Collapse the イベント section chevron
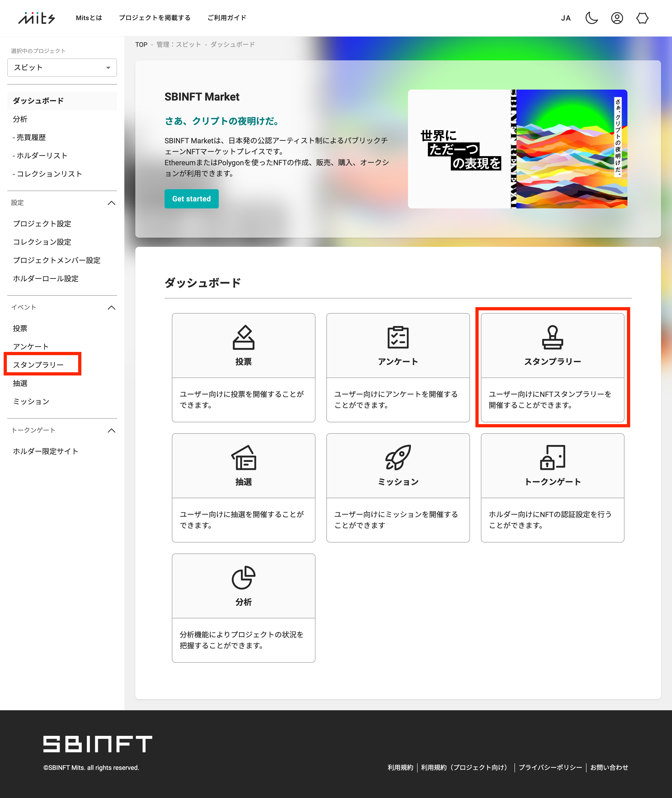The image size is (672, 798). point(111,308)
